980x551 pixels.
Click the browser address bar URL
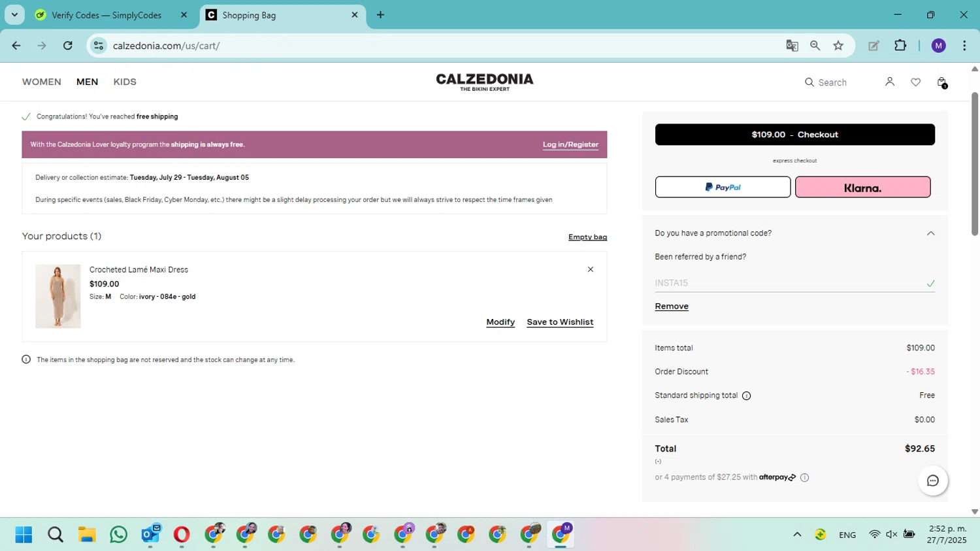(166, 46)
